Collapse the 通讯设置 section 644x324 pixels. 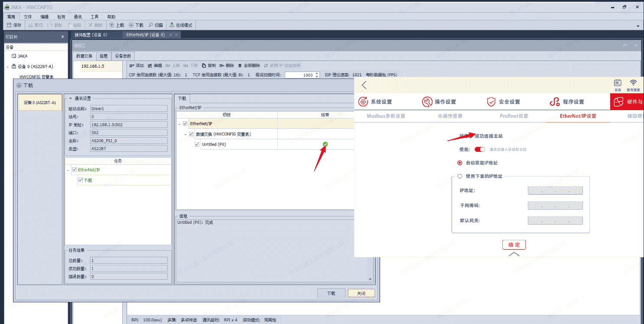pos(70,98)
